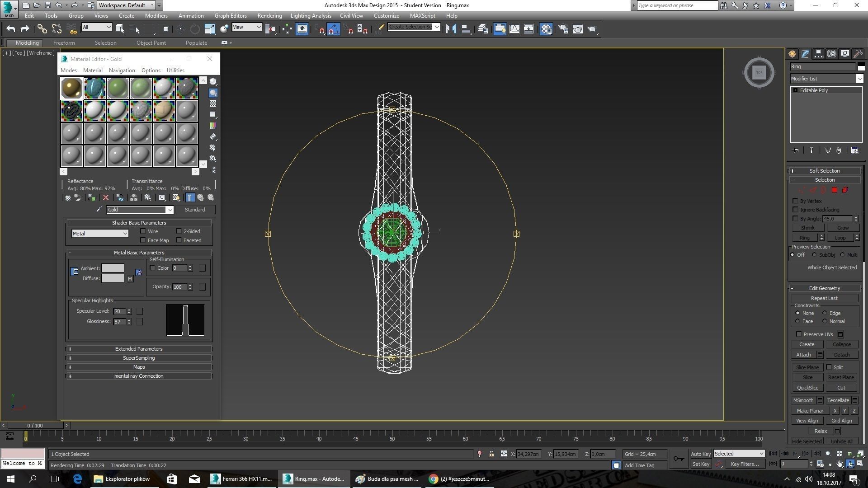Click the Grow selection button

[843, 228]
